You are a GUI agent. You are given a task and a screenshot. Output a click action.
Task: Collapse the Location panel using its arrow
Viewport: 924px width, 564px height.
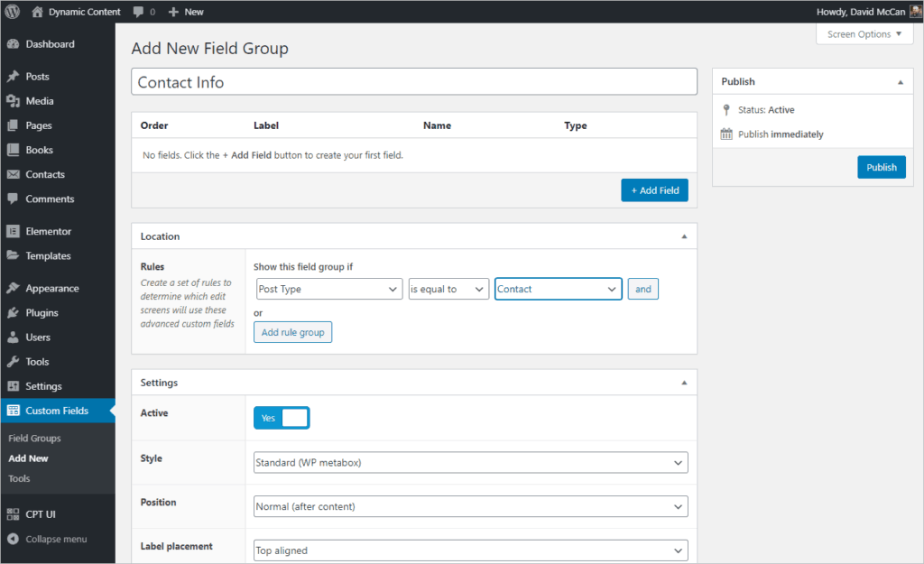click(x=683, y=236)
